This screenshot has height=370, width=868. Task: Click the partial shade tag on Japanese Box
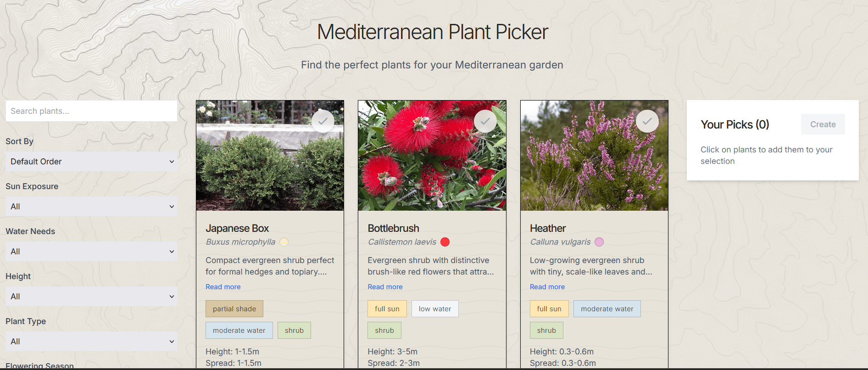[x=234, y=309]
